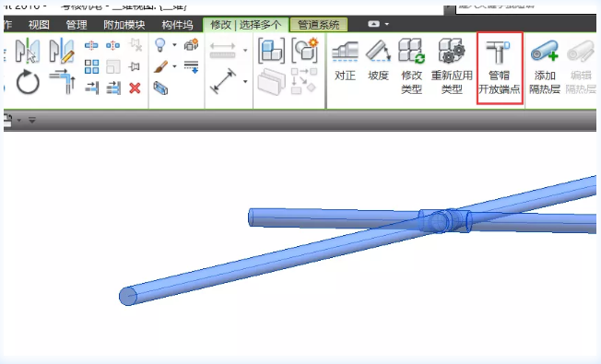Select the 管道系统 contextual tab
The height and width of the screenshot is (364, 601).
point(319,25)
